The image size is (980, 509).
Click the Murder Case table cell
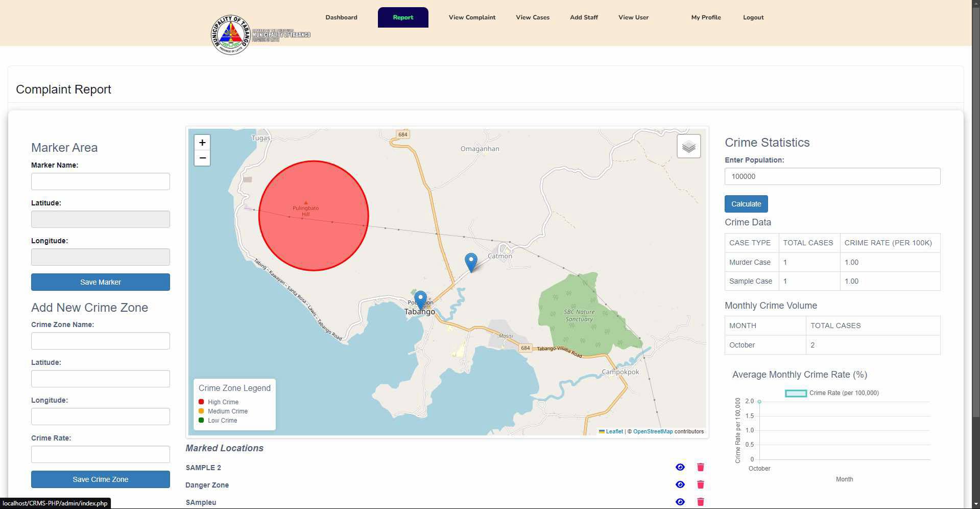click(x=752, y=262)
